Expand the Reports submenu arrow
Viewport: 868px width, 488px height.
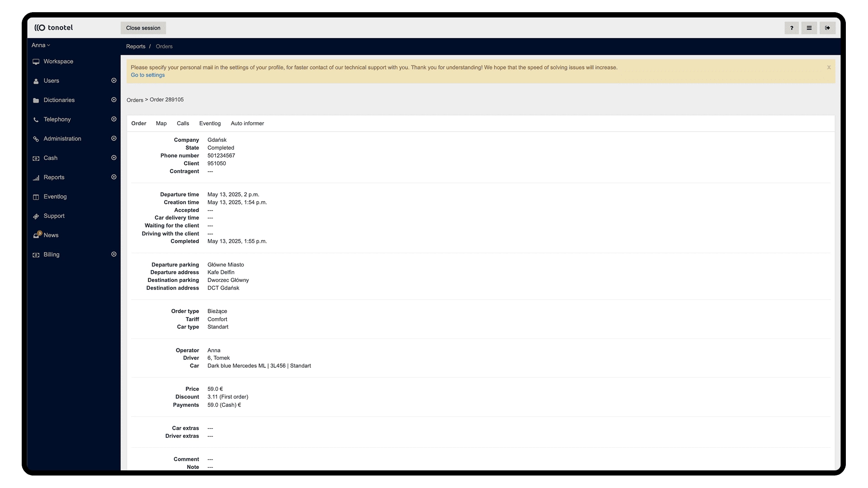tap(114, 177)
